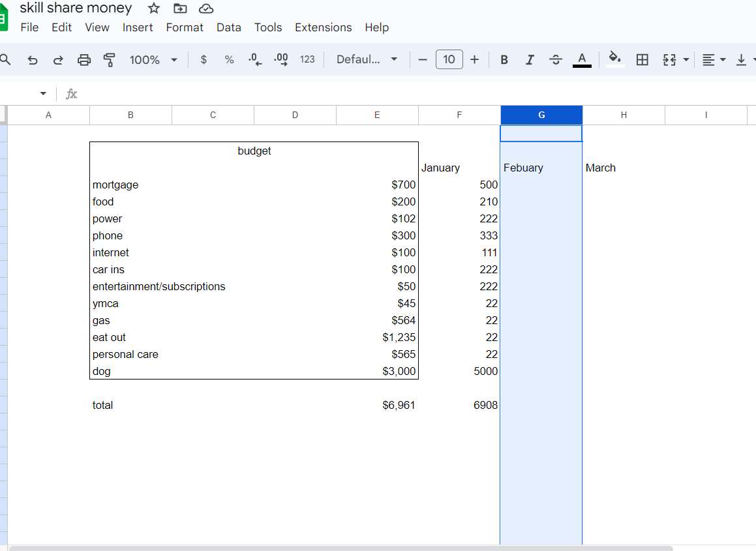Select column D header
Viewport: 756px width, 551px height.
pos(295,115)
